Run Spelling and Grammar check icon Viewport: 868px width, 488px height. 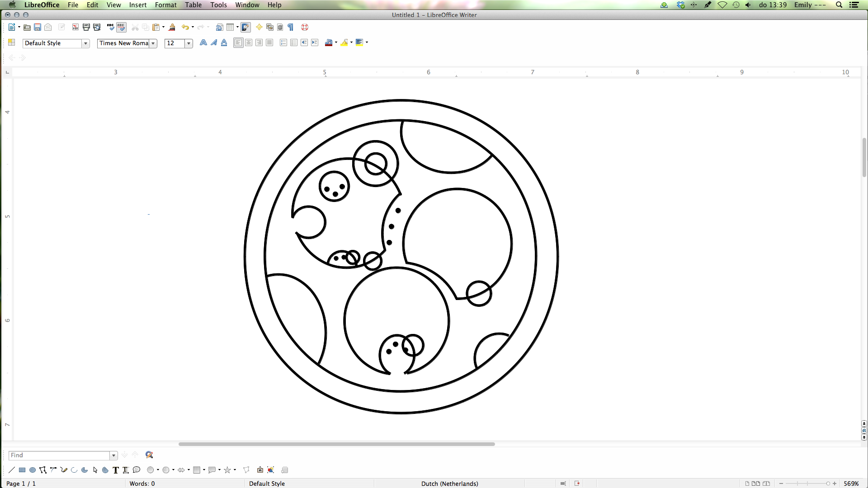click(x=111, y=28)
